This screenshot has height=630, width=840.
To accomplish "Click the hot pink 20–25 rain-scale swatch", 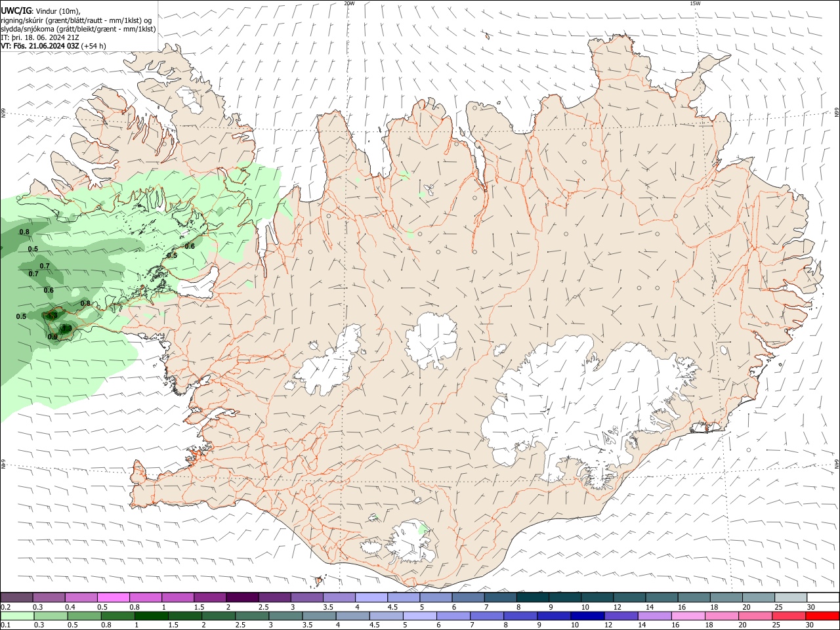I will (755, 616).
